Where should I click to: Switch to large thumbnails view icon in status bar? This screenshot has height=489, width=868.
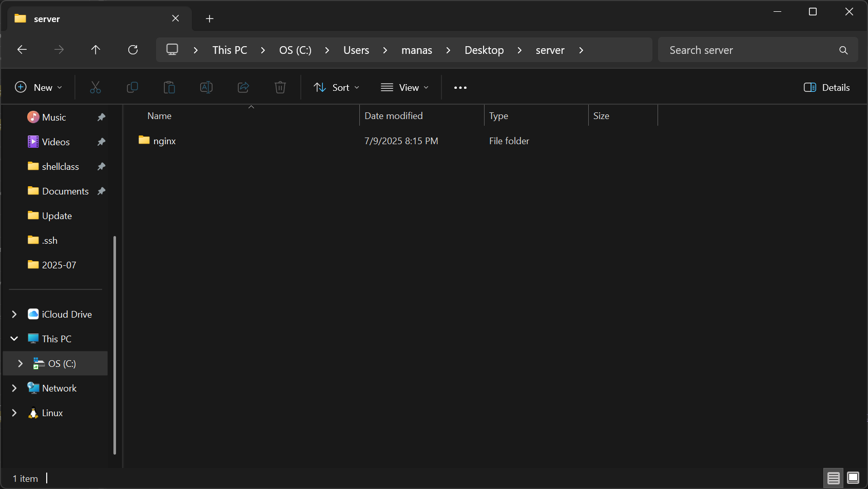click(853, 478)
